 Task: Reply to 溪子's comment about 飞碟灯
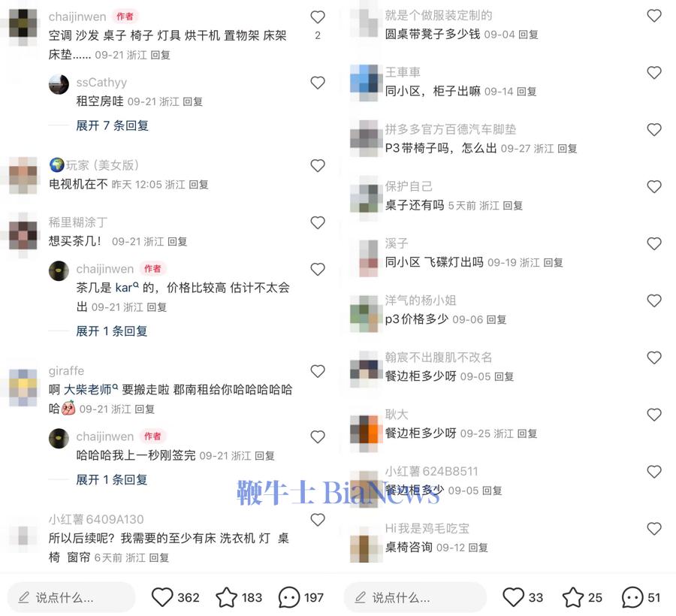click(x=553, y=262)
